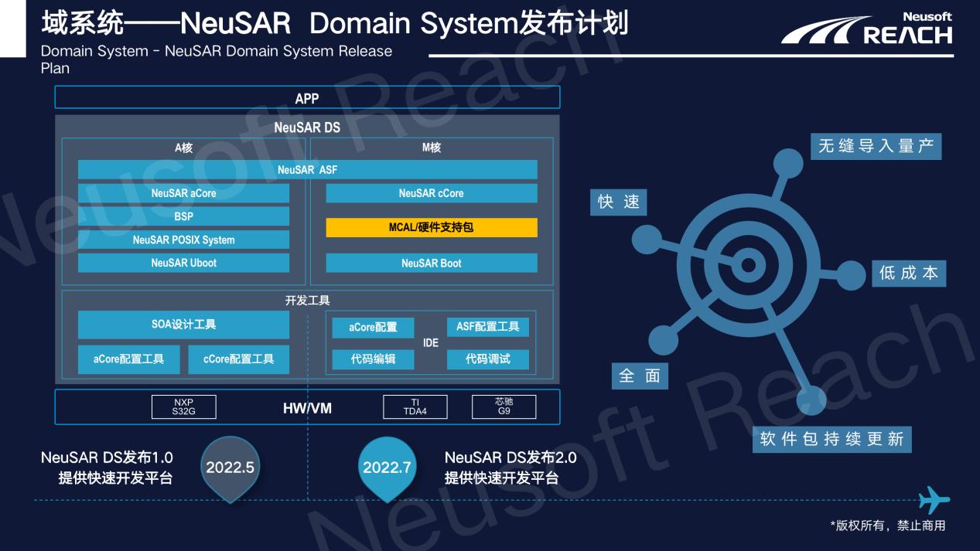Select the NeuSAR cCore block
Screen dimensions: 980x551
point(432,193)
